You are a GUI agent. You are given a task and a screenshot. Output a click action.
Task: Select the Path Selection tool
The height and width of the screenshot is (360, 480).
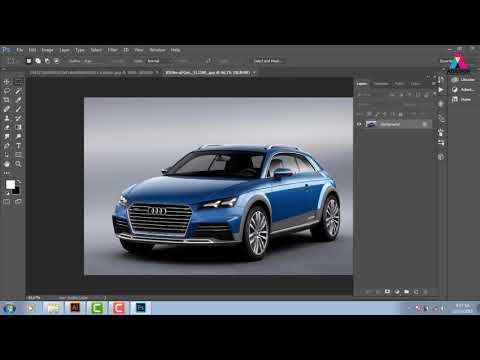[x=6, y=155]
